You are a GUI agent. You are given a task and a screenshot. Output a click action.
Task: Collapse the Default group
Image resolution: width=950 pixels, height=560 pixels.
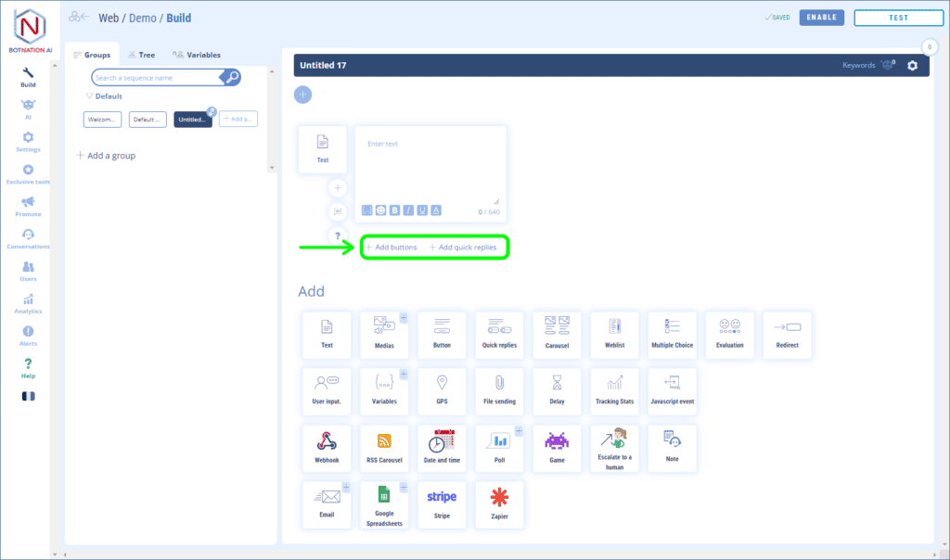pyautogui.click(x=89, y=95)
